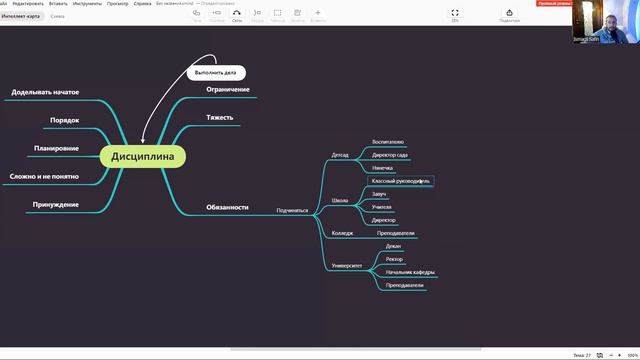Select the Подчиняться subtopic
The width and height of the screenshot is (640, 360).
pos(292,211)
